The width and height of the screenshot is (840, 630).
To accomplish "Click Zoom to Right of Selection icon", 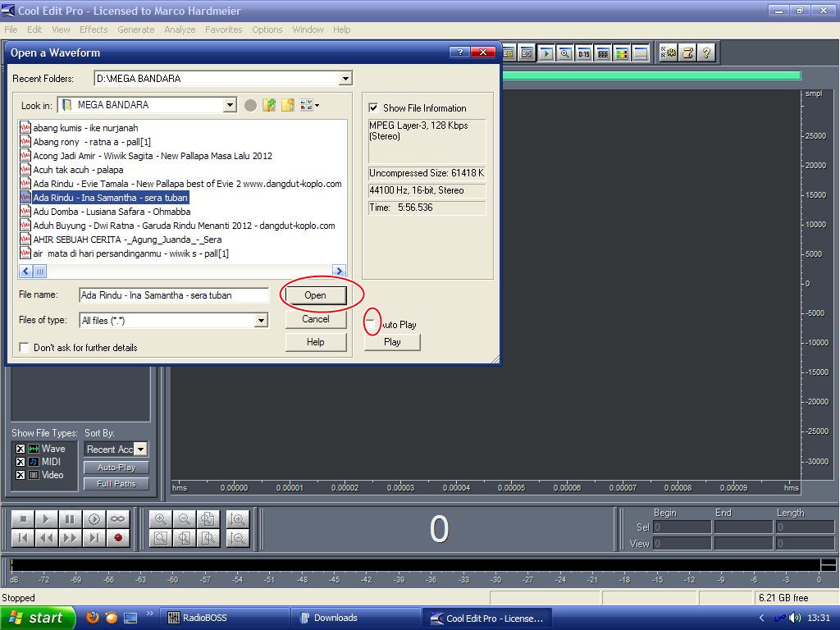I will [208, 538].
